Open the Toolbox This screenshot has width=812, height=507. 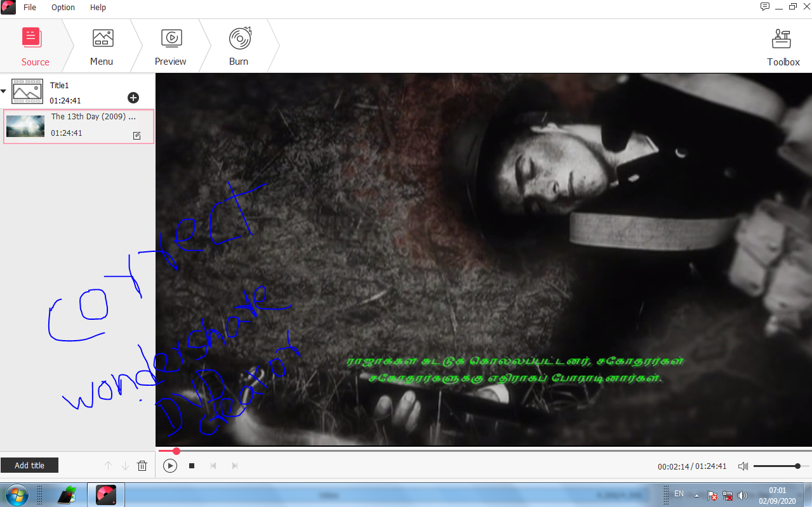pos(783,48)
